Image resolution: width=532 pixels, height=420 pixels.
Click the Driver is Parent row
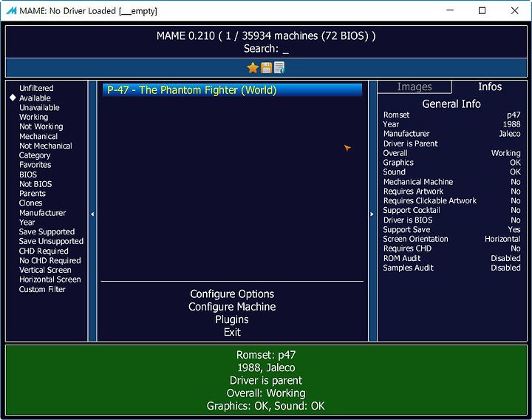click(451, 144)
